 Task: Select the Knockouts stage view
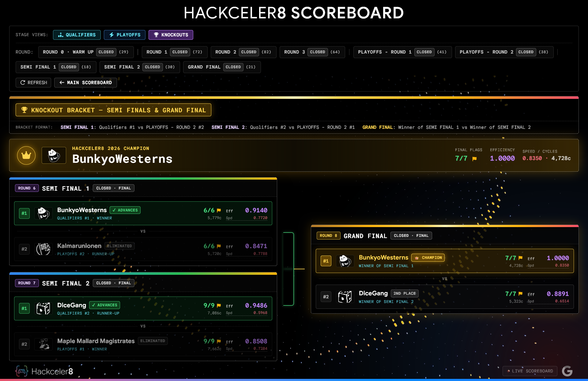click(171, 35)
